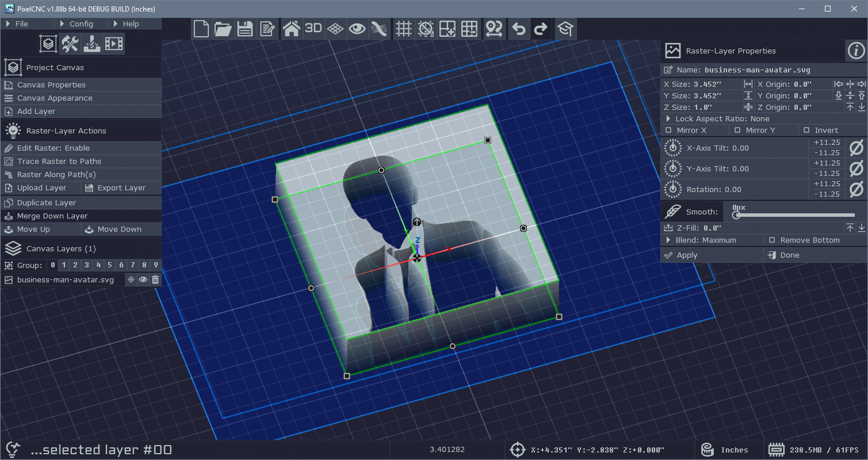Screen dimensions: 868x460
Task: Expand Lock Aspect Ratio: None options
Action: (764, 118)
